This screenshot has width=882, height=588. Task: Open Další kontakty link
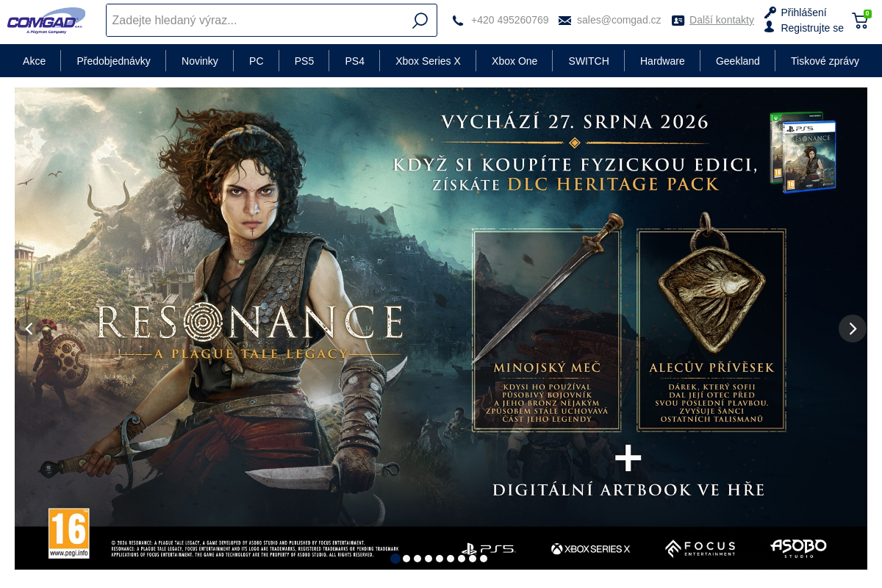[722, 21]
